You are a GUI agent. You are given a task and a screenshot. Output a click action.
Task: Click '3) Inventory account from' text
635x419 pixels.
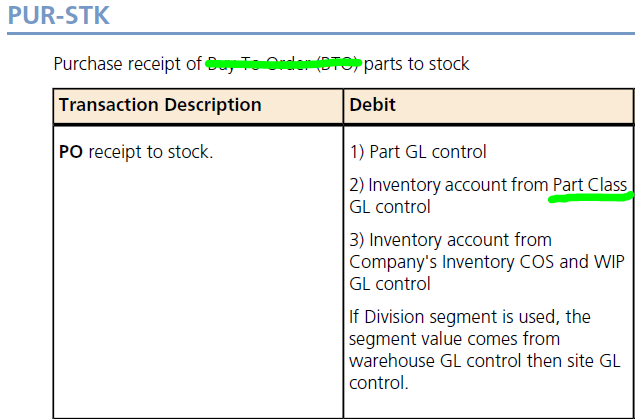[450, 240]
